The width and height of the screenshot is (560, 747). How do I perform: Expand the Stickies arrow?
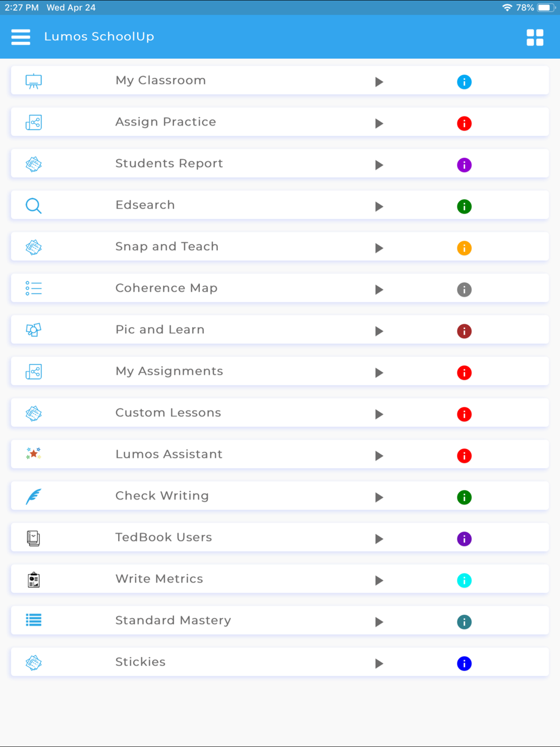tap(379, 664)
